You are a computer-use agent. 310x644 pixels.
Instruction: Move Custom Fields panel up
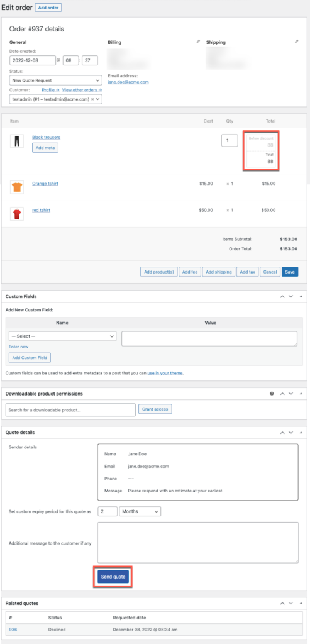coord(282,296)
